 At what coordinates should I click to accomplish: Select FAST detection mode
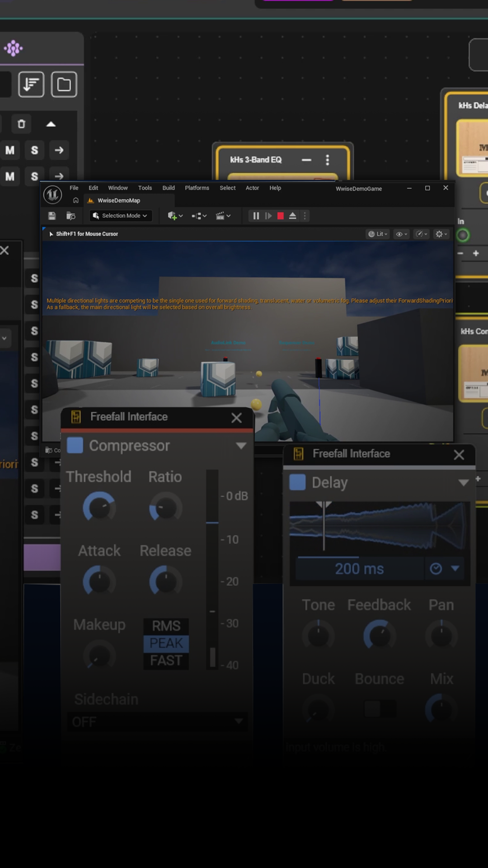(x=166, y=661)
